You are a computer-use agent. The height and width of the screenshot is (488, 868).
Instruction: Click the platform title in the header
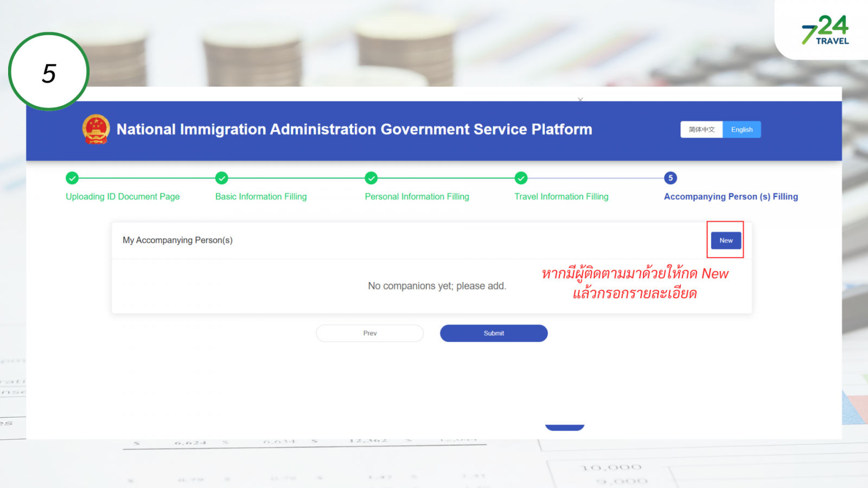click(x=354, y=130)
